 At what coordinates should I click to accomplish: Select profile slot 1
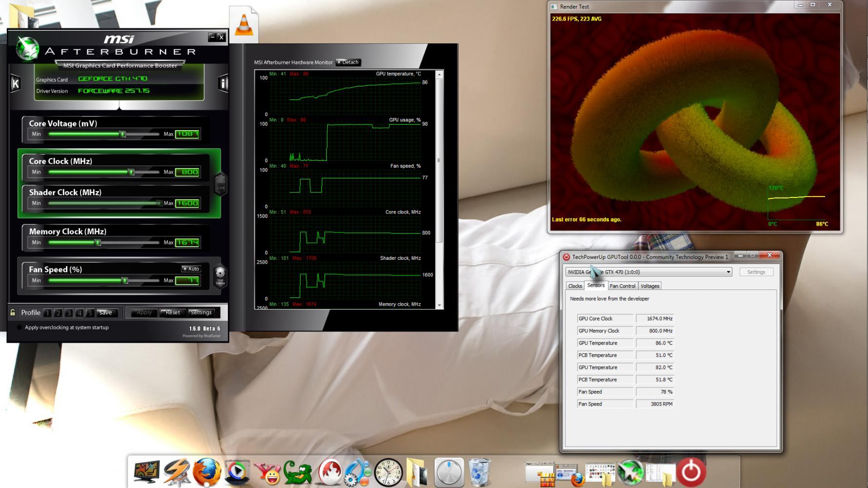47,313
